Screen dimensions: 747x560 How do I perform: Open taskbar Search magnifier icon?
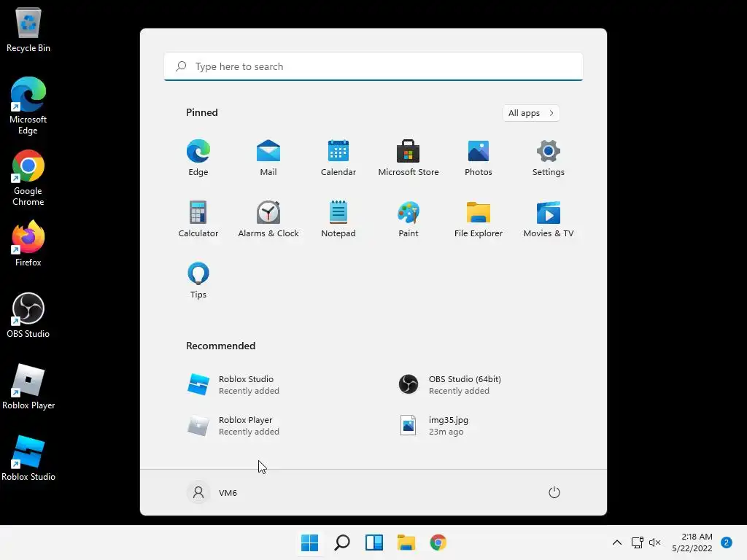pyautogui.click(x=341, y=542)
